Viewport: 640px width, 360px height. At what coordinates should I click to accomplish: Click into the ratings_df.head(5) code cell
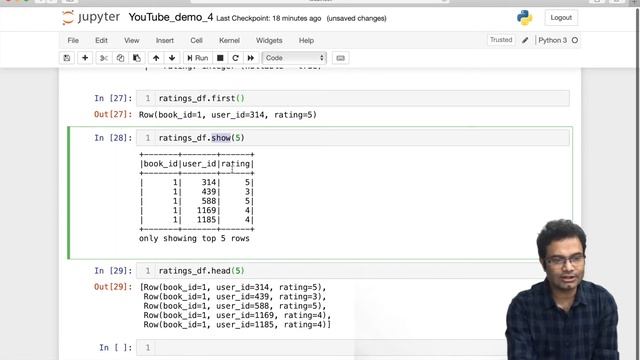coord(353,271)
